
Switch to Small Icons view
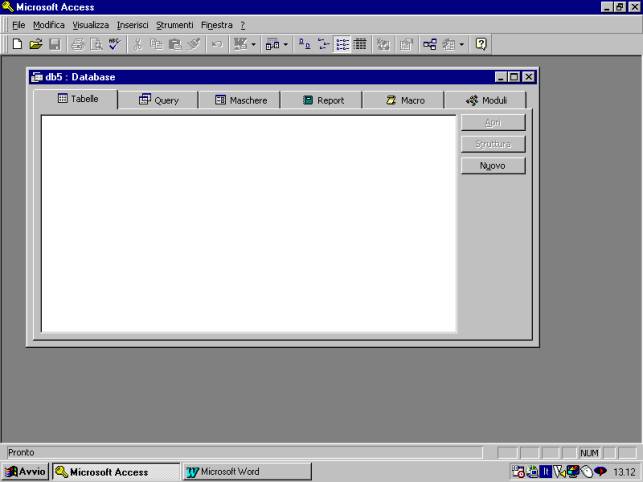pyautogui.click(x=323, y=44)
